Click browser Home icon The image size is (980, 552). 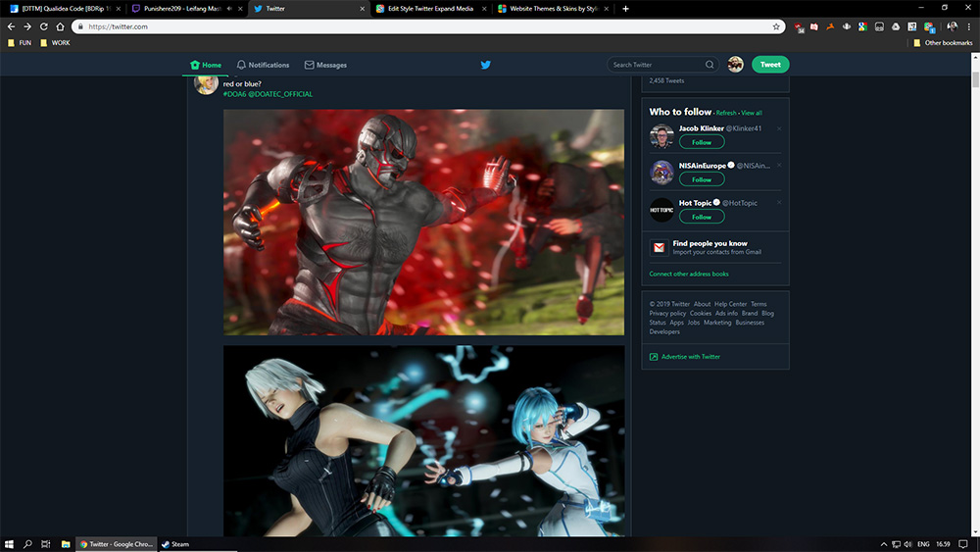coord(60,26)
